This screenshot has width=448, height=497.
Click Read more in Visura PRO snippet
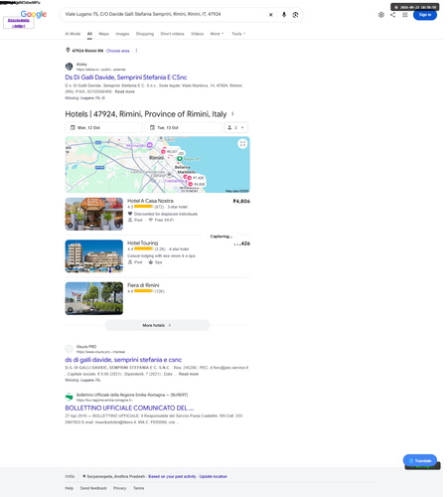(x=189, y=374)
